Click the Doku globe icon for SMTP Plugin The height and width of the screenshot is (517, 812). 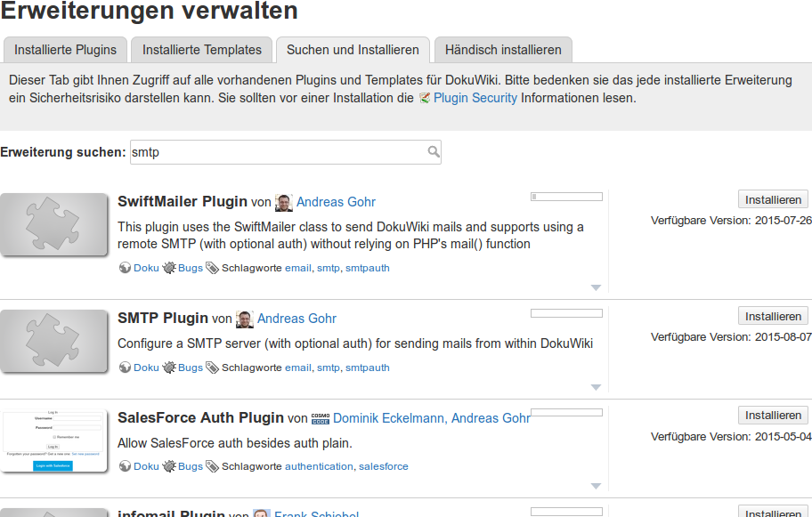[x=125, y=368]
